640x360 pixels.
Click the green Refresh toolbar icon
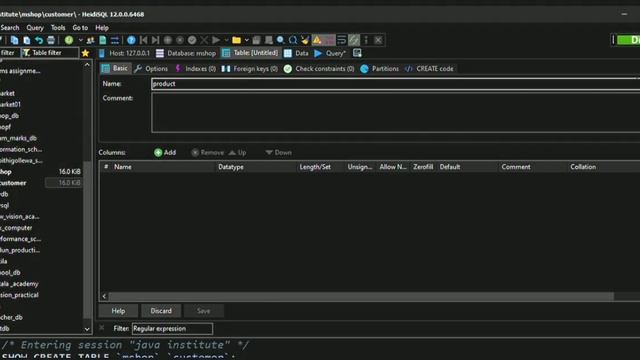[69, 40]
